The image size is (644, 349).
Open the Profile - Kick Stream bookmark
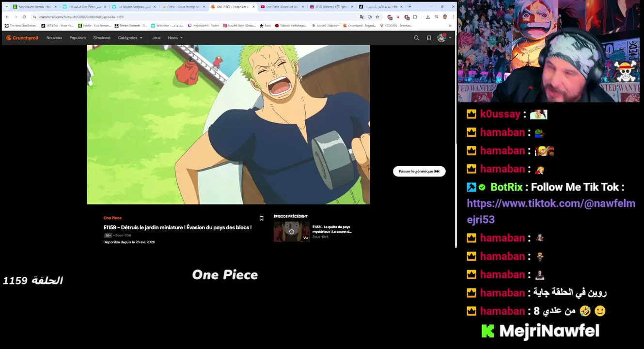[94, 26]
